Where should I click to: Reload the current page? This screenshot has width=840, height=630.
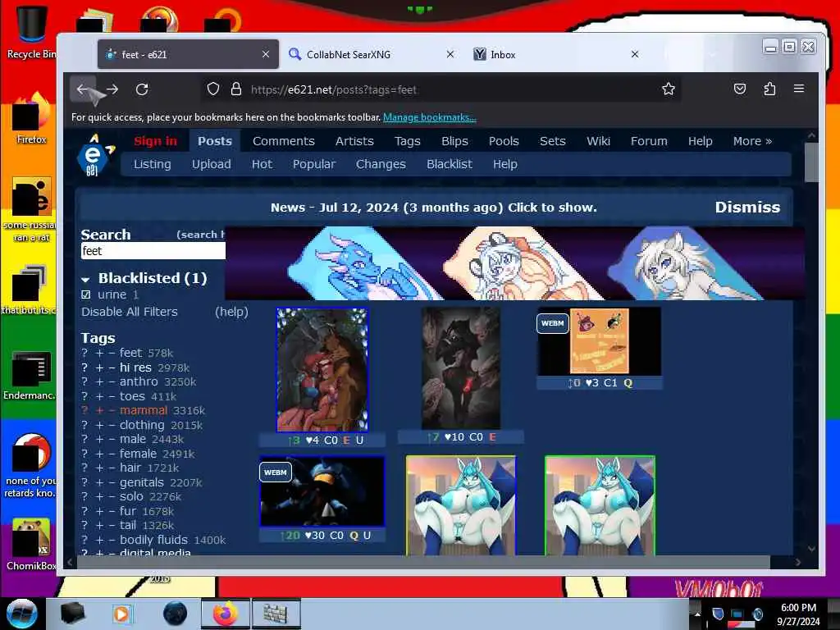tap(142, 89)
